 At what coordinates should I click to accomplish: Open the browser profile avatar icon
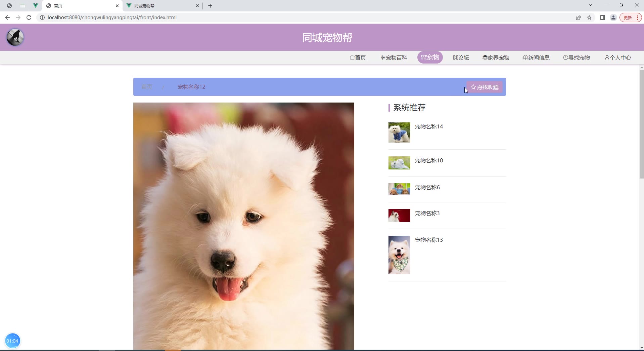(x=613, y=17)
